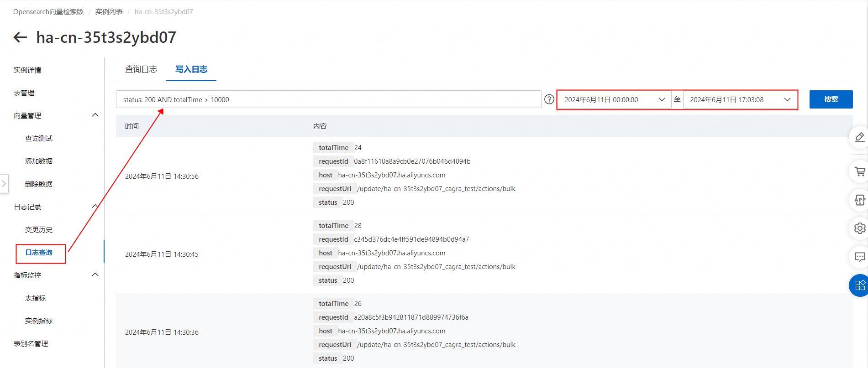This screenshot has height=368, width=868.
Task: Click requestId 0a8f11610a8a9cb0e27076b046d4094b
Action: tap(412, 161)
